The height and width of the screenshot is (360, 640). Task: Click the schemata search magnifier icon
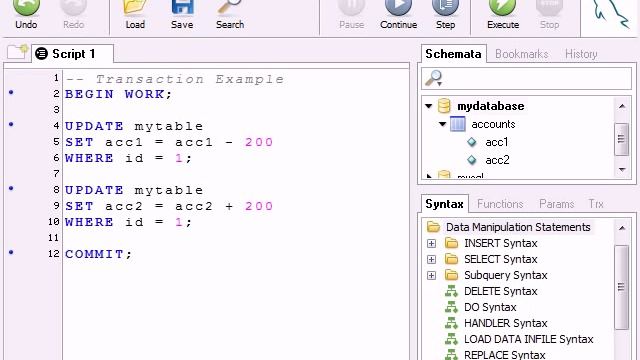[434, 78]
